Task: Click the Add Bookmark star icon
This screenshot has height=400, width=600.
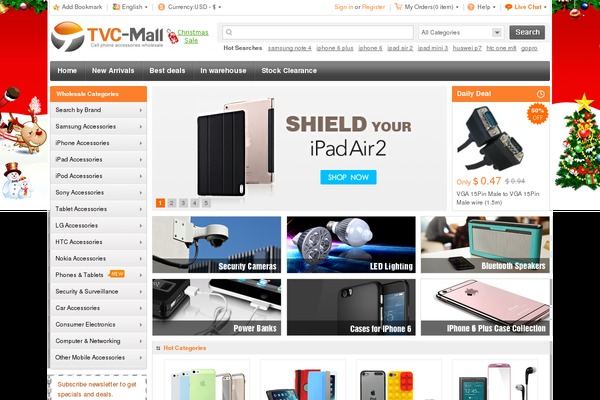Action: (x=56, y=7)
